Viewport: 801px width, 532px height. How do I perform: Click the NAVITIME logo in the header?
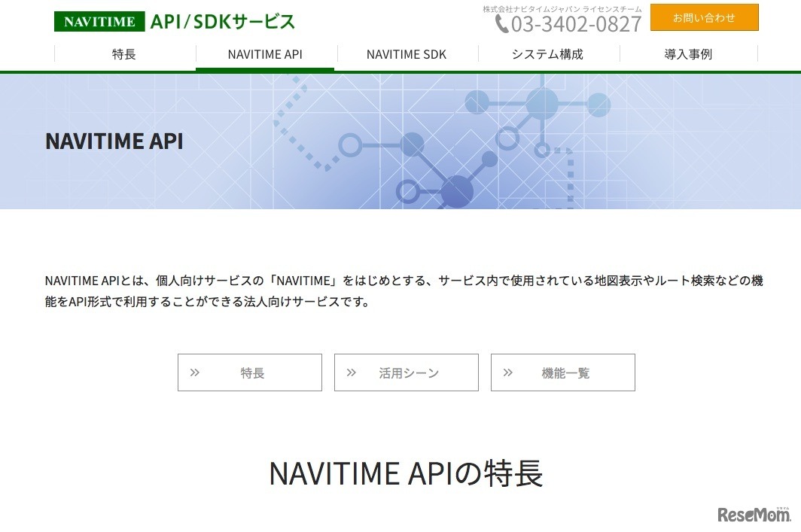(x=99, y=21)
